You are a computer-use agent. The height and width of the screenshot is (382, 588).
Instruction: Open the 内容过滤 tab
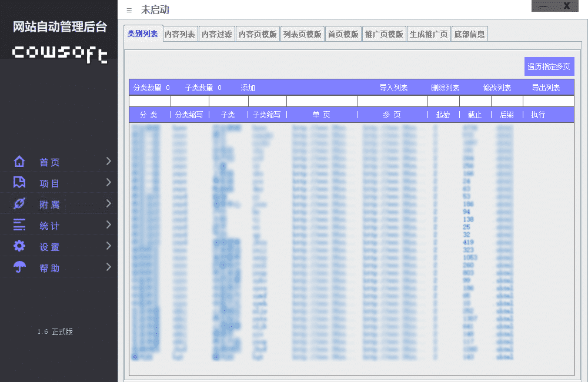(216, 34)
